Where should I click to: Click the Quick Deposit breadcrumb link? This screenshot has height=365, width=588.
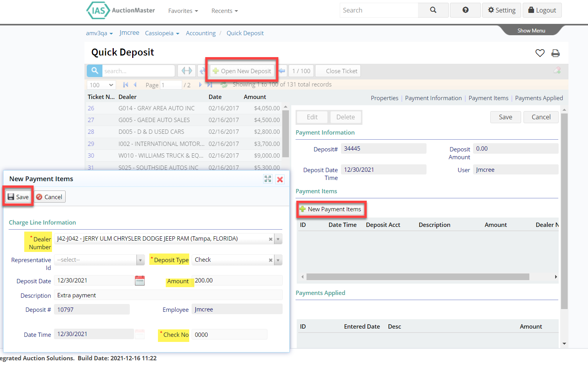pyautogui.click(x=245, y=33)
